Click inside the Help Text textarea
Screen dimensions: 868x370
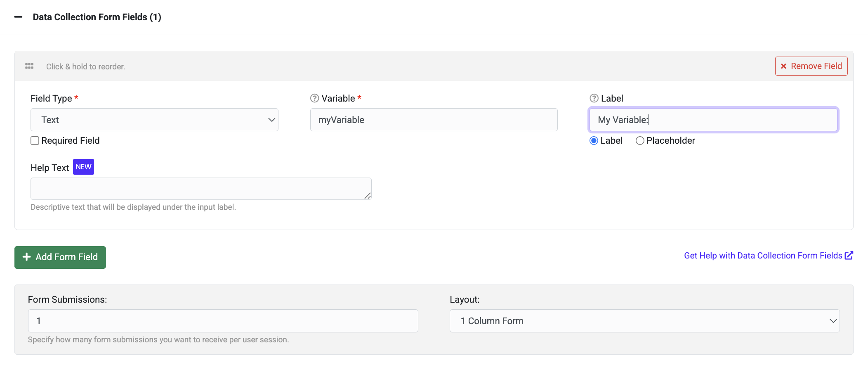pos(201,189)
